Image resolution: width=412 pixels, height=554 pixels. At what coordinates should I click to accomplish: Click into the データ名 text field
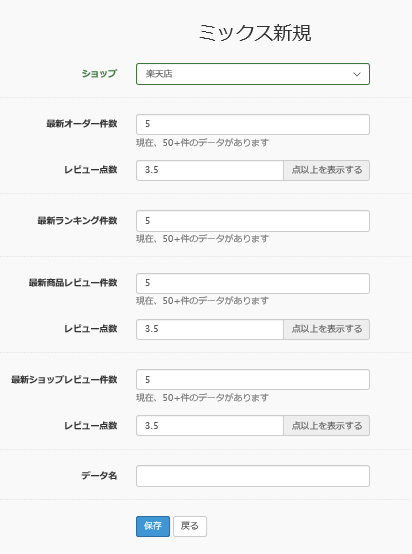click(253, 476)
